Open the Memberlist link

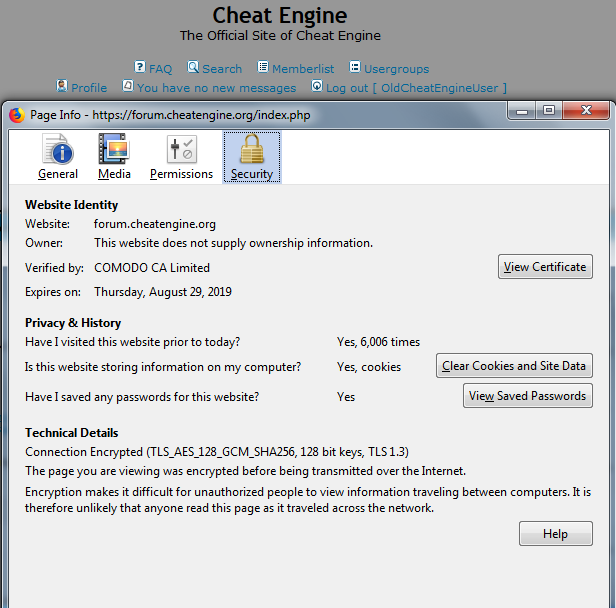303,69
